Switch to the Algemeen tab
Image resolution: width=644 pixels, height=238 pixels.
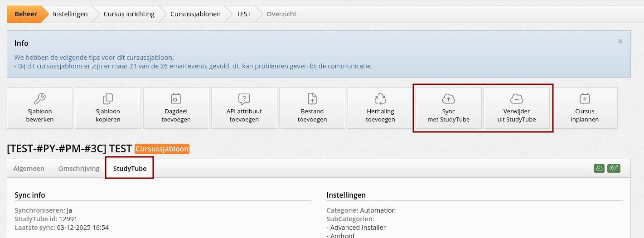click(29, 169)
